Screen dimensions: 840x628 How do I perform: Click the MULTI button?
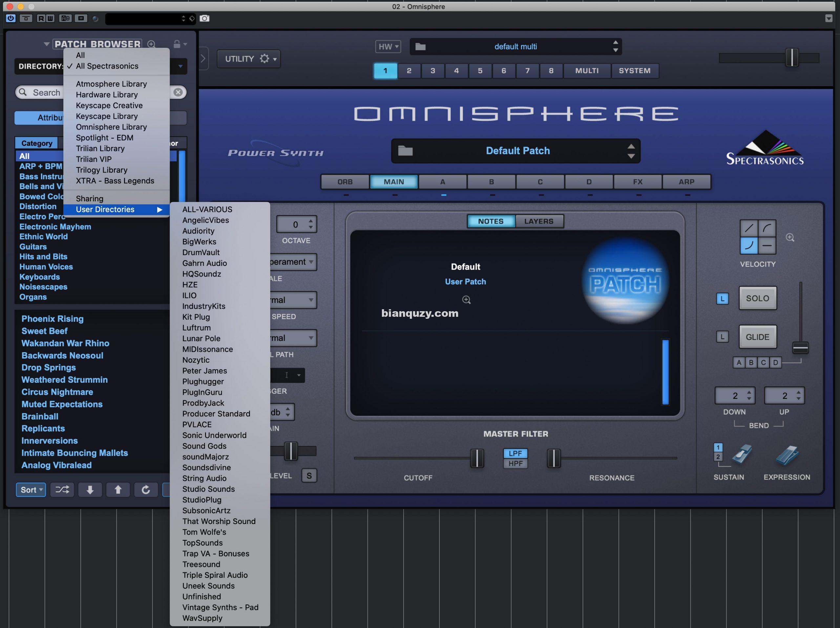click(x=587, y=71)
